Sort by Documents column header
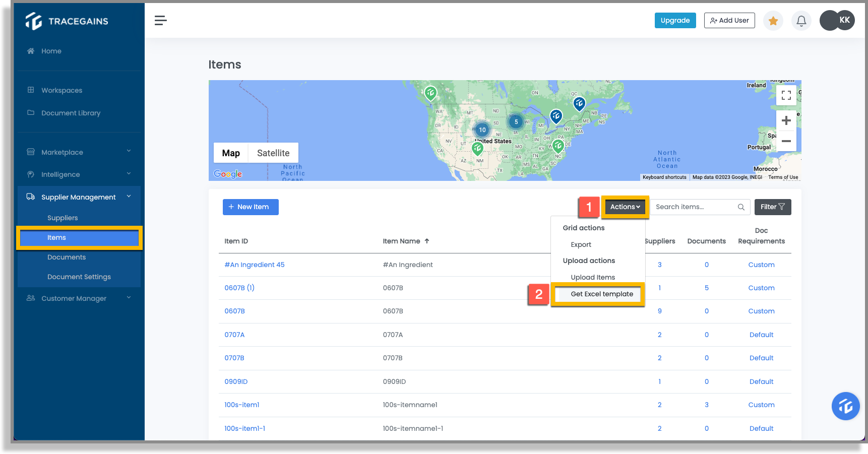Image resolution: width=868 pixels, height=454 pixels. [x=706, y=241]
